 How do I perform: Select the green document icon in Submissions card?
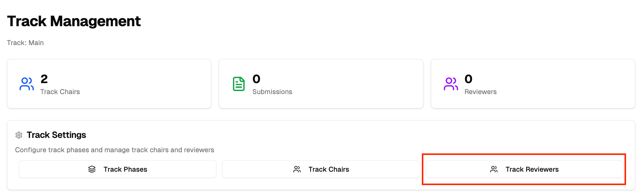pos(239,84)
